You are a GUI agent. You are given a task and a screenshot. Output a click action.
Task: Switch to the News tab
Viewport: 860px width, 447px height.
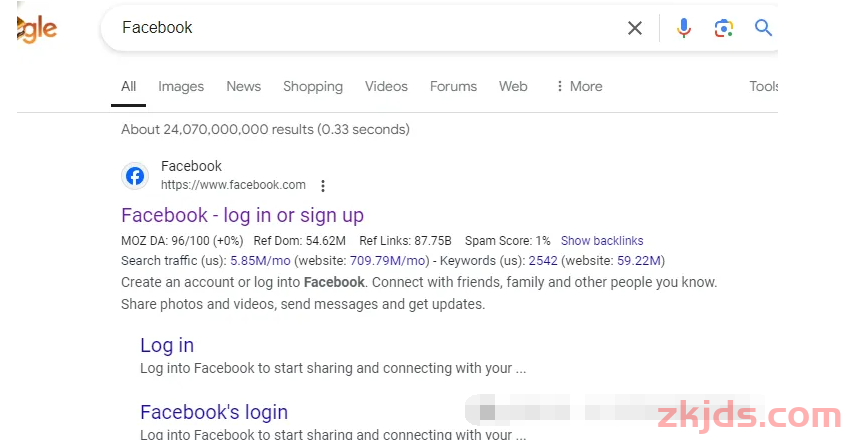[x=244, y=86]
